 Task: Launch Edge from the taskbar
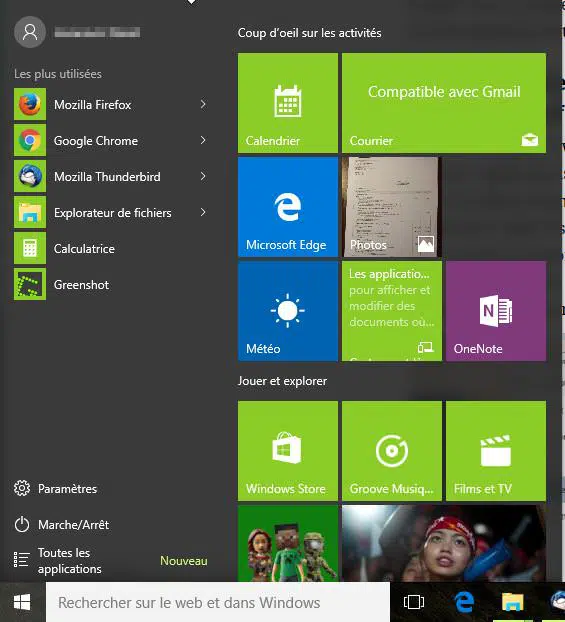tap(464, 602)
